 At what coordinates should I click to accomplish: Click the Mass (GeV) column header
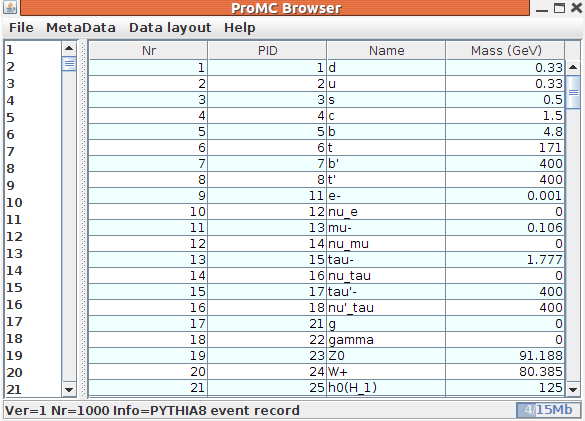[x=506, y=50]
